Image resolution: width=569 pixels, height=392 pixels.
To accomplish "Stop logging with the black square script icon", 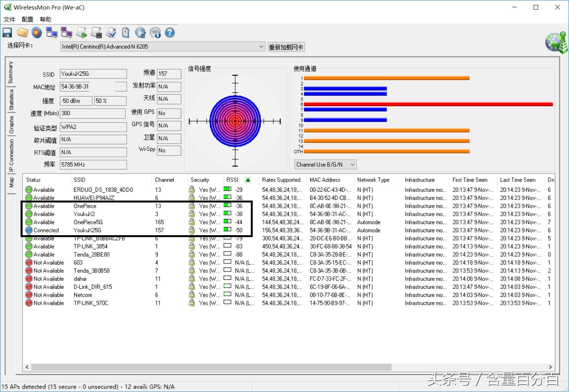I will tap(96, 33).
